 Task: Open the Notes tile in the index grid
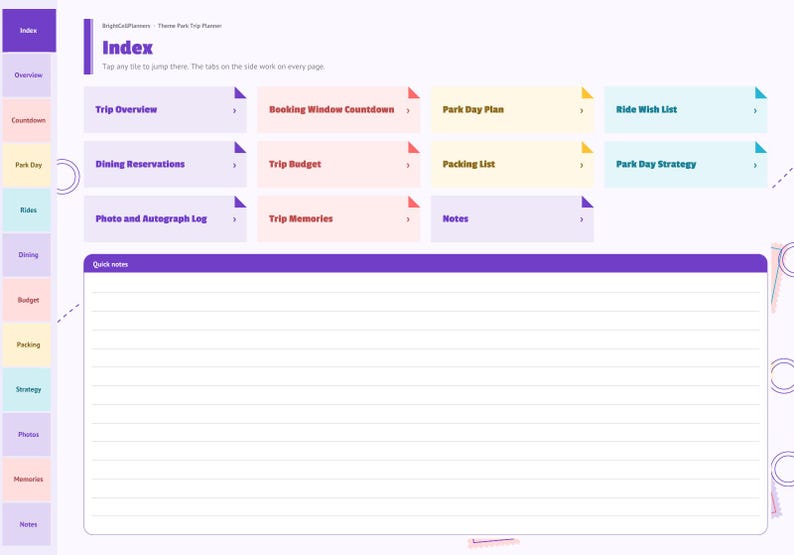pos(512,219)
